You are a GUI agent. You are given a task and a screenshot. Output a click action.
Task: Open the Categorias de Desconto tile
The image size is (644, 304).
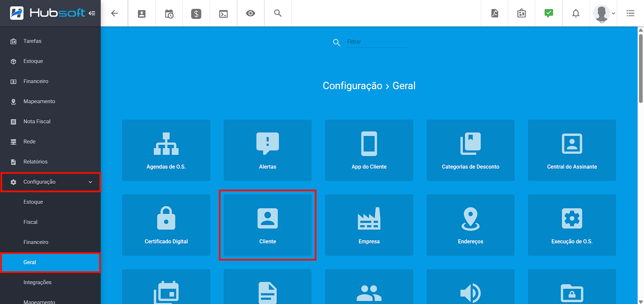(471, 150)
